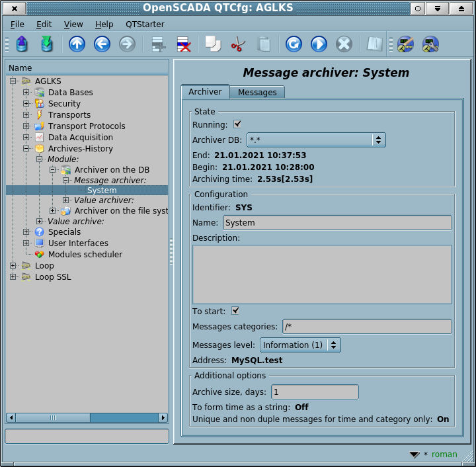
Task: Open the QTStarter menu
Action: [x=145, y=24]
